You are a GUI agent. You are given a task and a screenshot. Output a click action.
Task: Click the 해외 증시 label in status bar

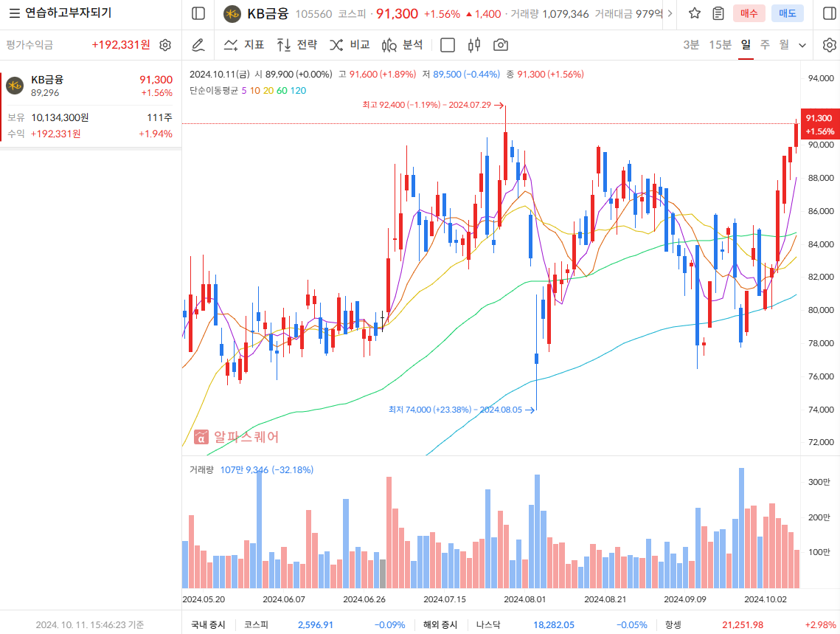pos(440,625)
